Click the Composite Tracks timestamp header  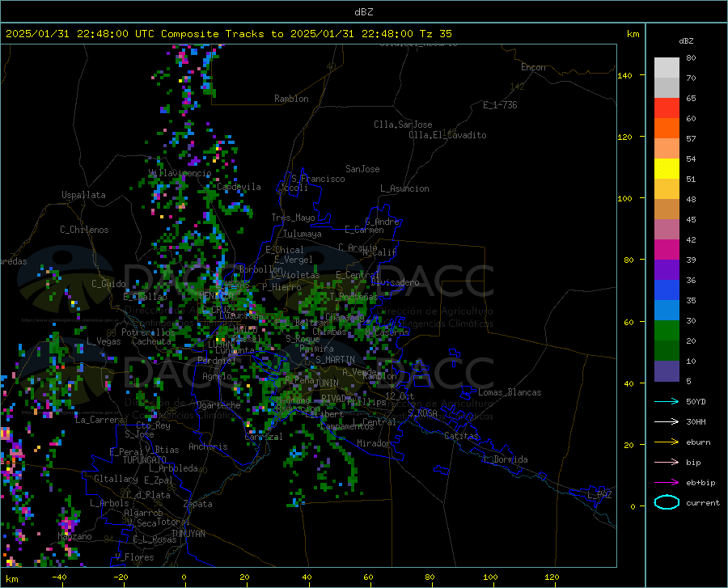(229, 34)
